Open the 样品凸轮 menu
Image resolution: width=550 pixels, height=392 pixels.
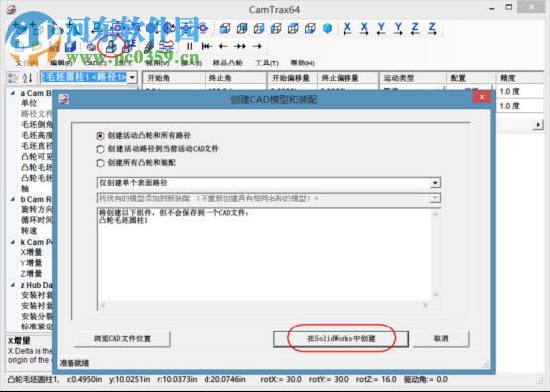(x=228, y=64)
